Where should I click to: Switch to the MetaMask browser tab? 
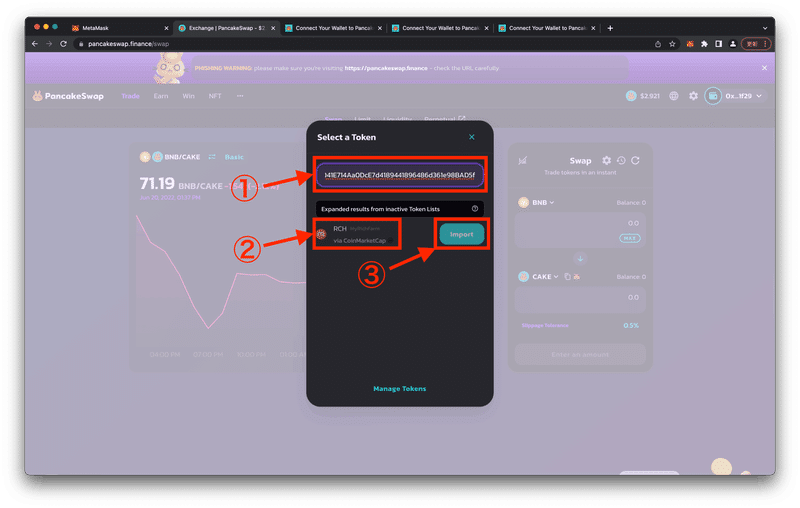[x=118, y=28]
